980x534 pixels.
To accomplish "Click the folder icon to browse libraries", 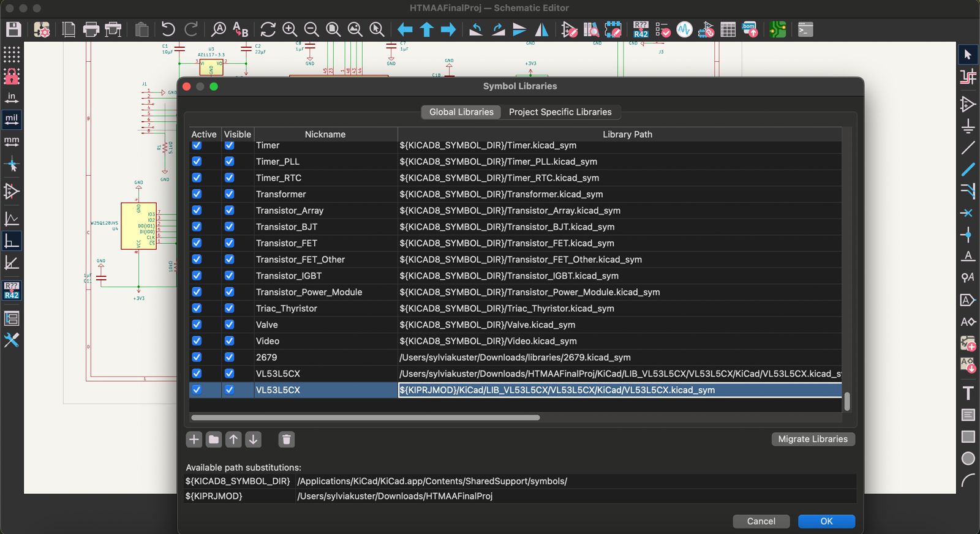I will pos(214,439).
